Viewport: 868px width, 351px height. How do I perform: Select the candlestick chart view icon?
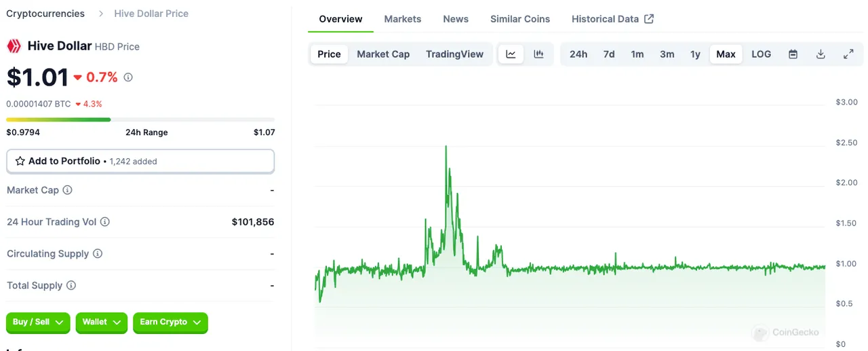coord(538,54)
